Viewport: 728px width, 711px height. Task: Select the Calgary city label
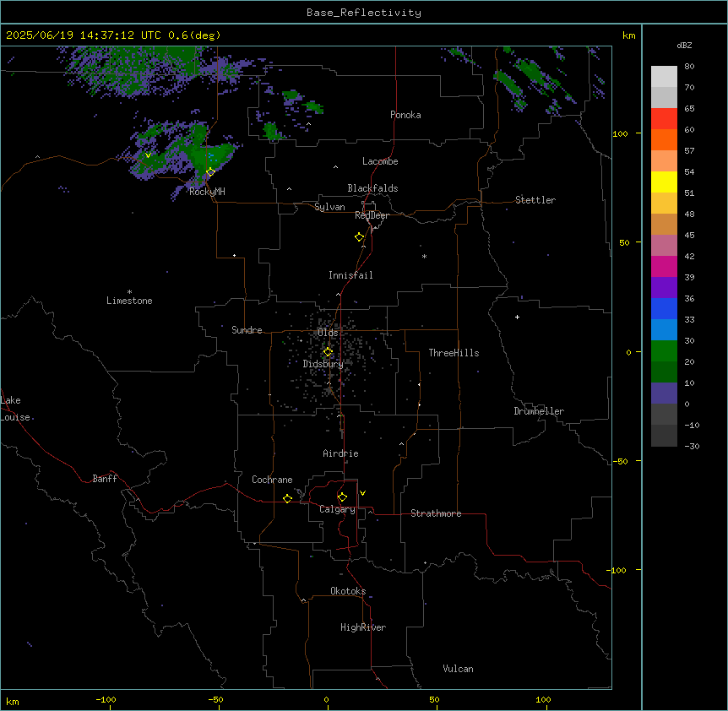[x=337, y=509]
